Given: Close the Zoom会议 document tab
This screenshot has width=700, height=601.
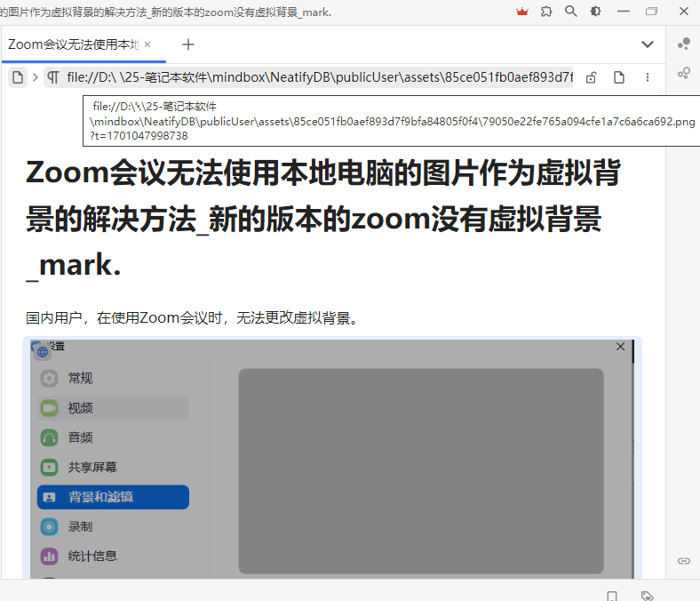Looking at the screenshot, I should point(147,44).
